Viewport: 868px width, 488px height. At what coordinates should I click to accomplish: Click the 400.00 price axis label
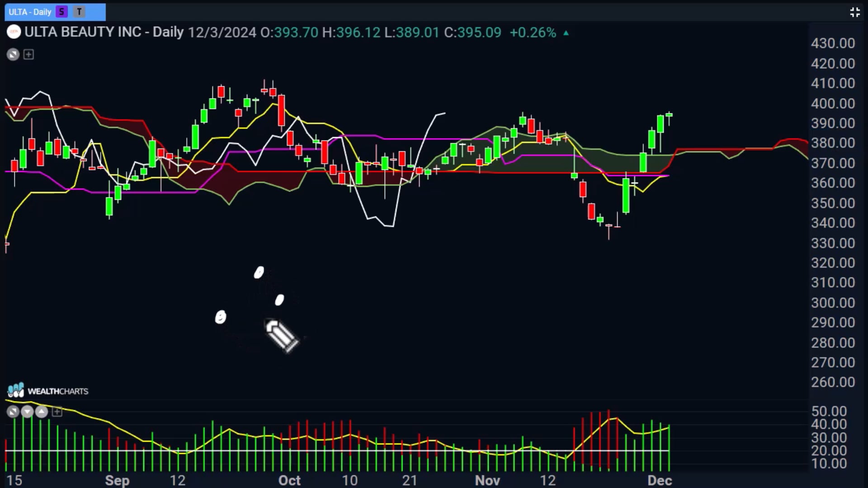click(x=833, y=103)
